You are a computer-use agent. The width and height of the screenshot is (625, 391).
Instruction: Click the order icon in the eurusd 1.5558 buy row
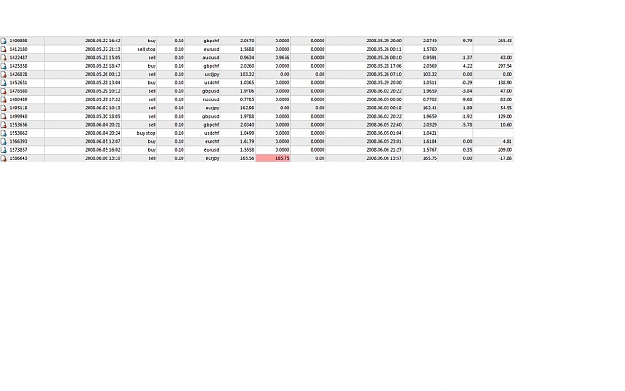(4, 150)
